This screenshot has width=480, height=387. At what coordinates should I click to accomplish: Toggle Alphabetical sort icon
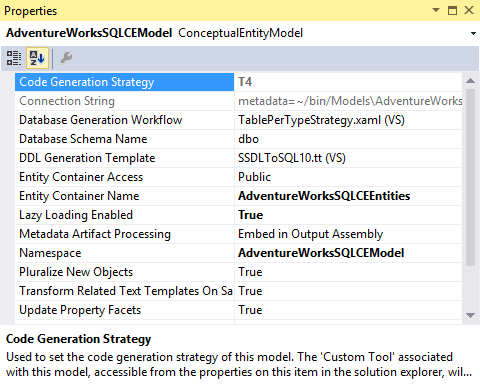coord(37,58)
